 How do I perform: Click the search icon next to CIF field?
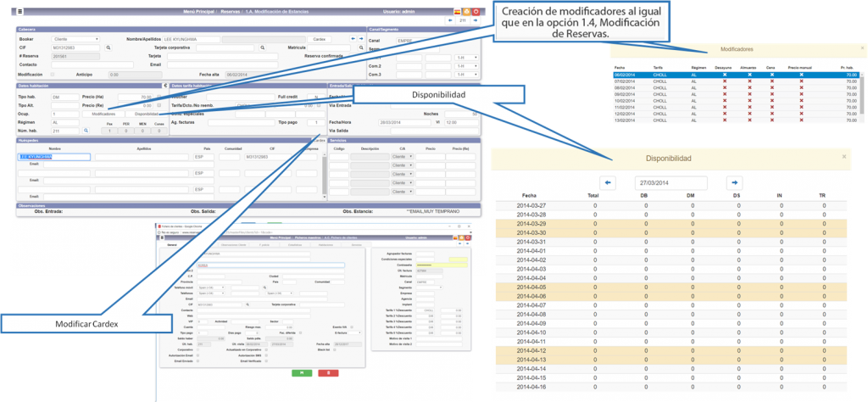point(109,48)
